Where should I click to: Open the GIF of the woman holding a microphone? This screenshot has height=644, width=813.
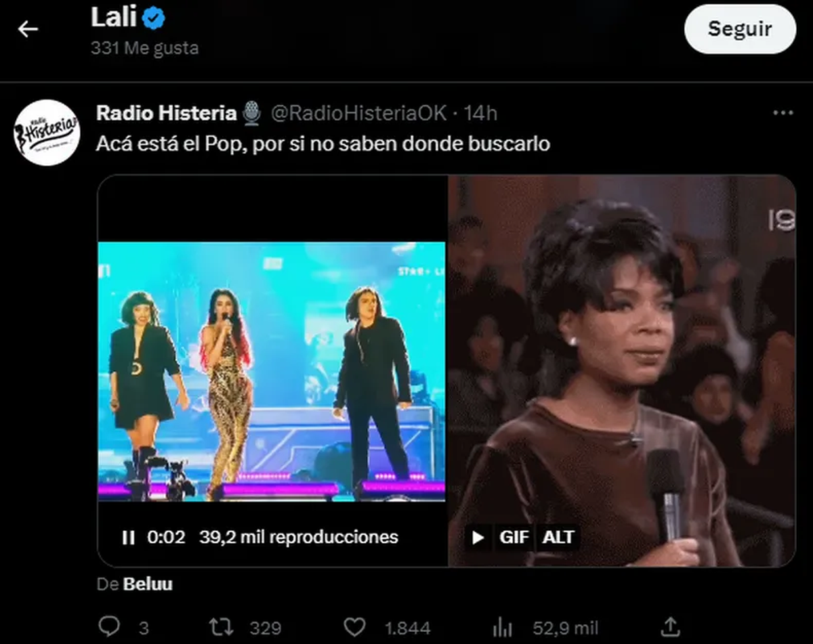(x=621, y=370)
